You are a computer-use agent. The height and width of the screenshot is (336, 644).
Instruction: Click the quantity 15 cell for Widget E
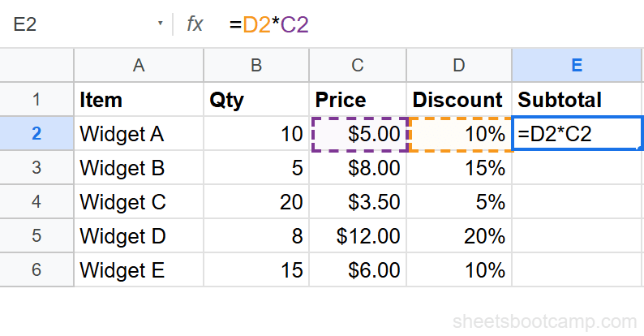click(x=256, y=270)
